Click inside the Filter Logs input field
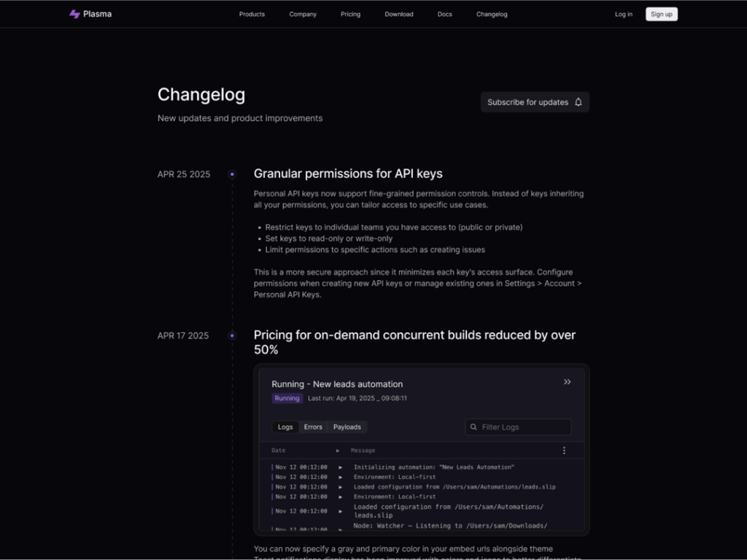 (x=518, y=427)
